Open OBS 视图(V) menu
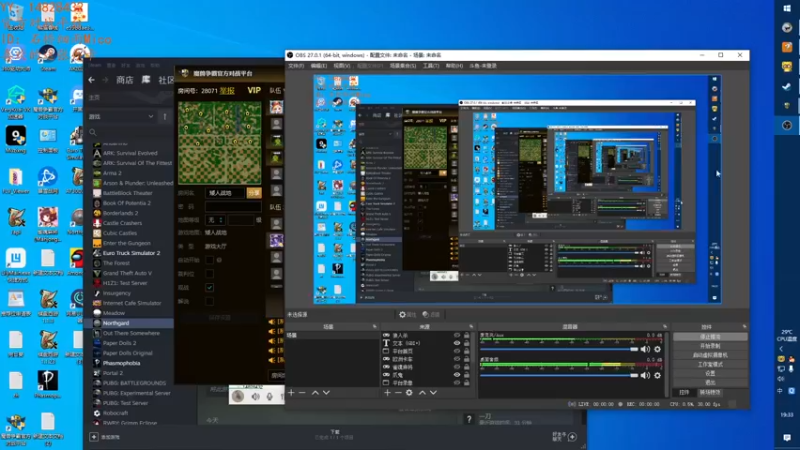 click(341, 66)
